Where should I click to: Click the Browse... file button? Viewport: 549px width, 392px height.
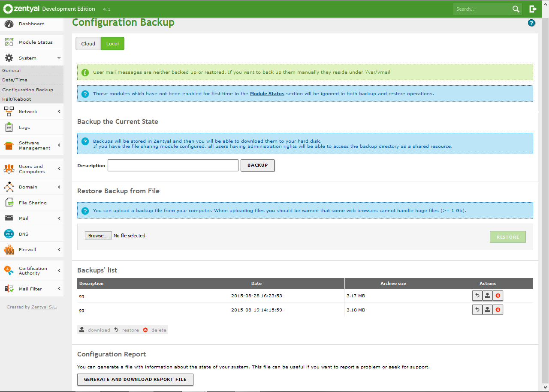[98, 236]
